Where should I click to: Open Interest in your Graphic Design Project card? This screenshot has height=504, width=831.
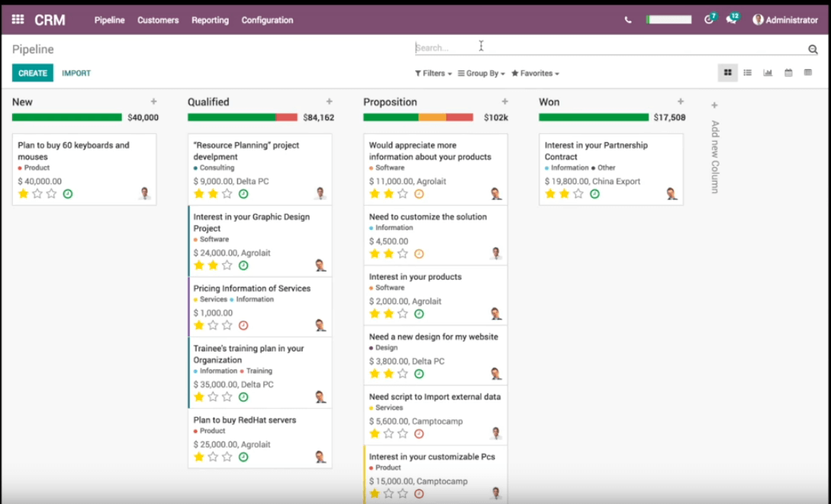[x=260, y=241]
